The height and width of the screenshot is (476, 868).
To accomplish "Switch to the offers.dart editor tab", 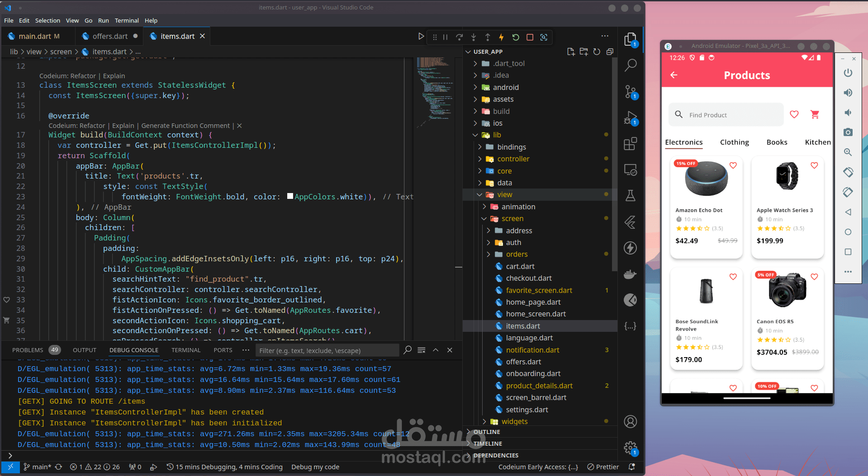I will click(x=110, y=36).
